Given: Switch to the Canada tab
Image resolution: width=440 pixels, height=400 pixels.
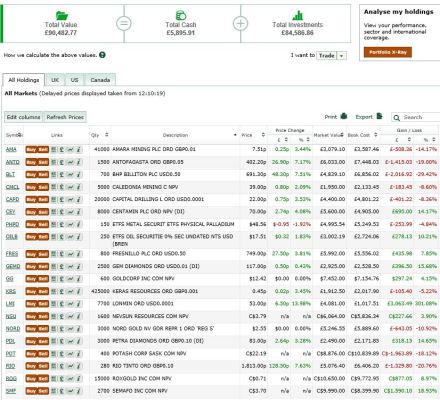Looking at the screenshot, I should (100, 80).
